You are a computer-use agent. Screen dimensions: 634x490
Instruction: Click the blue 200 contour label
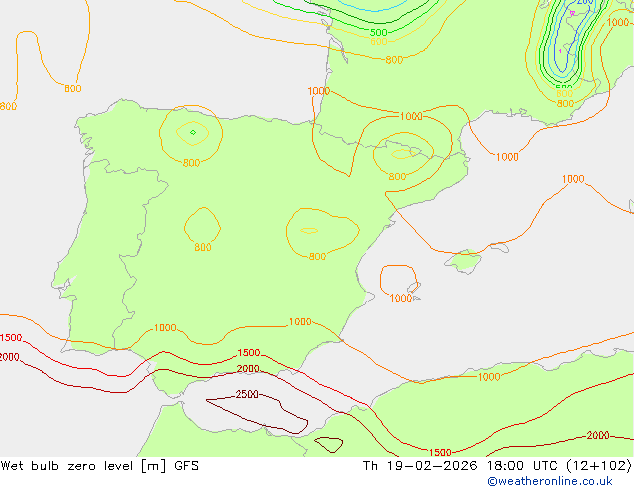(585, 2)
